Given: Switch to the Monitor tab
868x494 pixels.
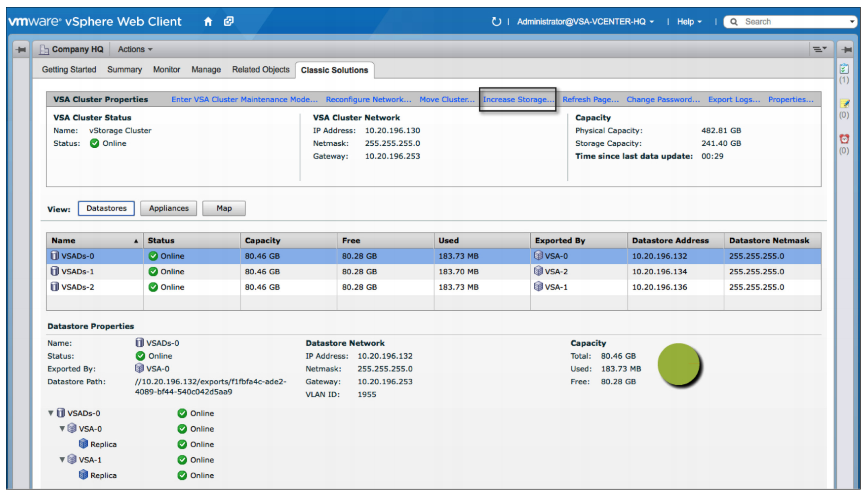Looking at the screenshot, I should (x=166, y=70).
